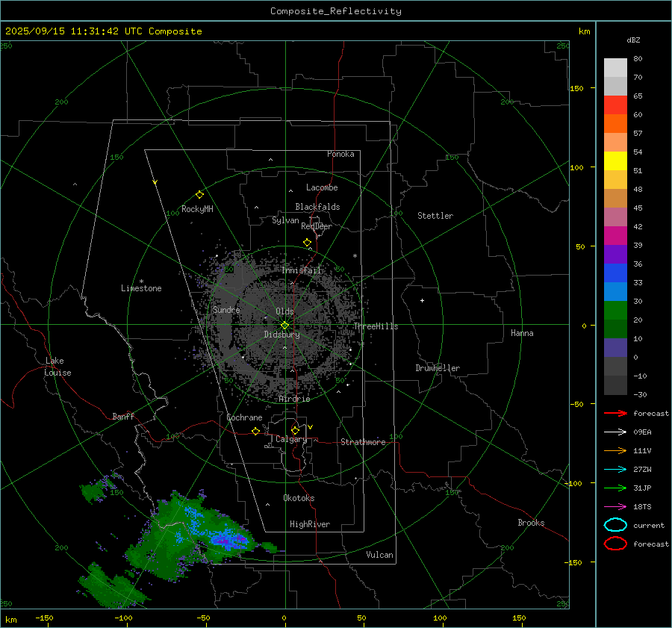Viewport: 672px width, 628px height.
Task: Click the 'current' legend text
Action: click(x=648, y=525)
